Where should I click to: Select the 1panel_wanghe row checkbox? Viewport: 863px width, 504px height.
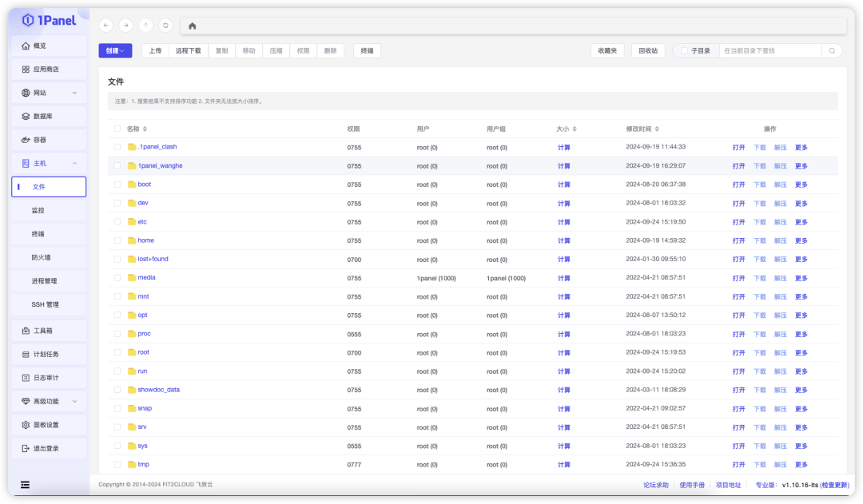click(117, 165)
